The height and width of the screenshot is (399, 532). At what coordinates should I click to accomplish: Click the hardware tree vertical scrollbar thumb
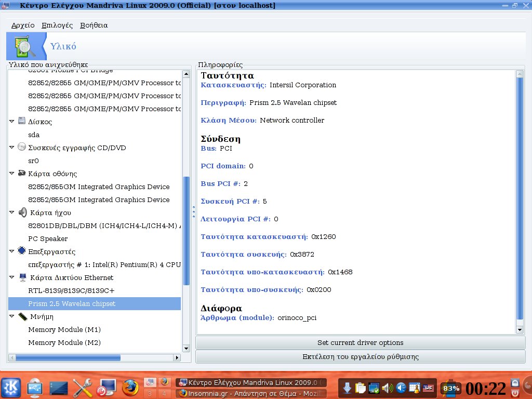pyautogui.click(x=187, y=231)
